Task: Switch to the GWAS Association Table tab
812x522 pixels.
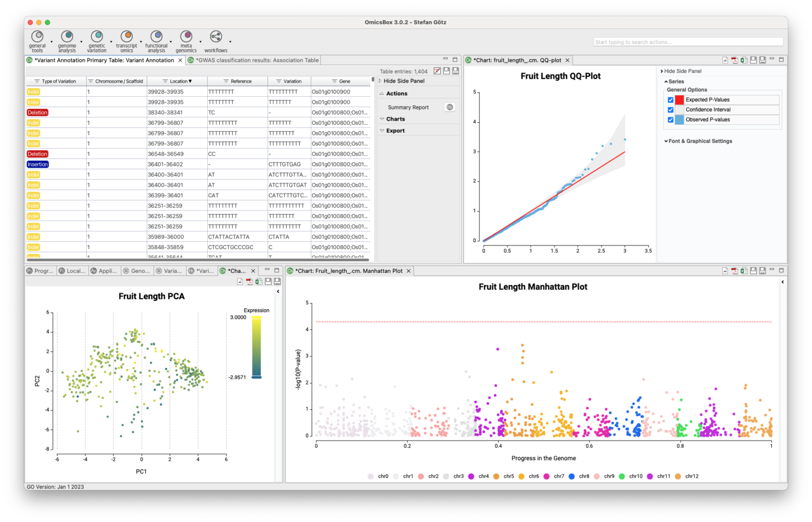Action: (256, 60)
